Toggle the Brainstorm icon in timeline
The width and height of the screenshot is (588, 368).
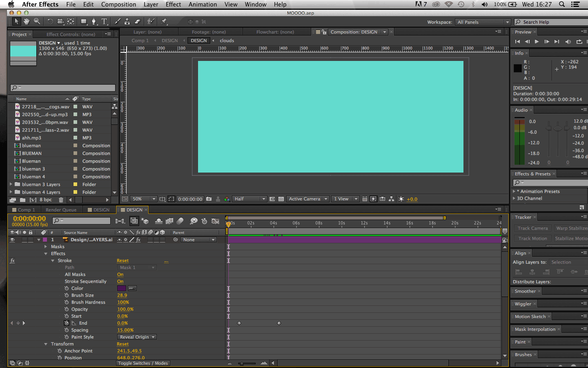(x=194, y=221)
